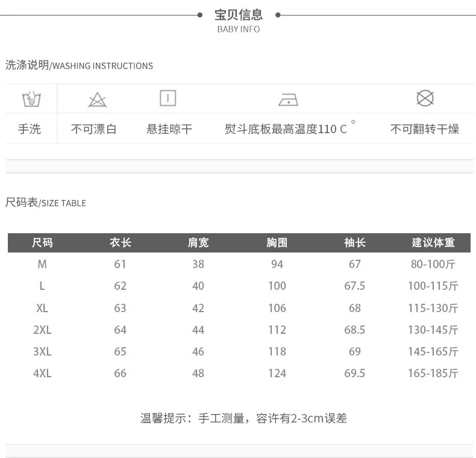
Task: Click shoulder width value 46
Action: 198,351
